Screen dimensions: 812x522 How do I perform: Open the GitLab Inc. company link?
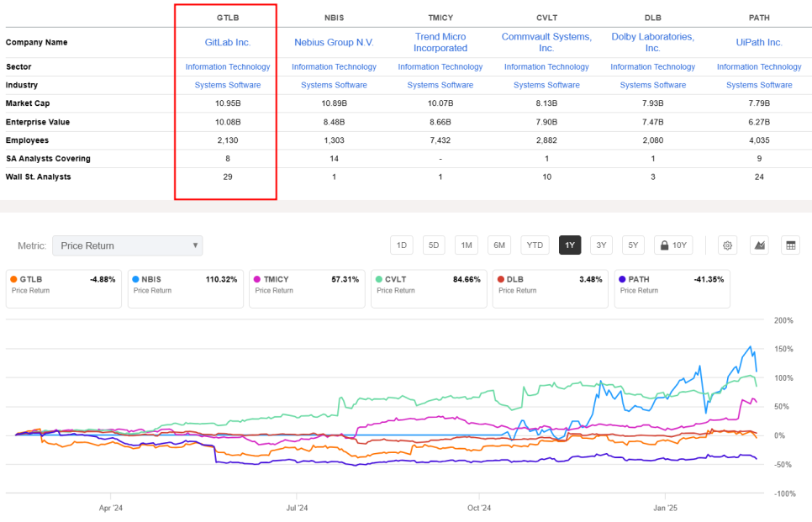(x=228, y=43)
